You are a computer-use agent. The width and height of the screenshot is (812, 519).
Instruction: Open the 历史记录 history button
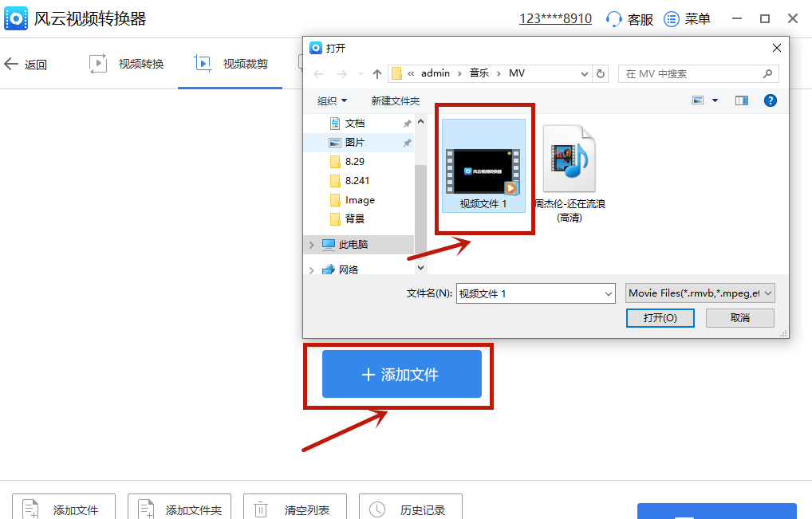tap(410, 507)
